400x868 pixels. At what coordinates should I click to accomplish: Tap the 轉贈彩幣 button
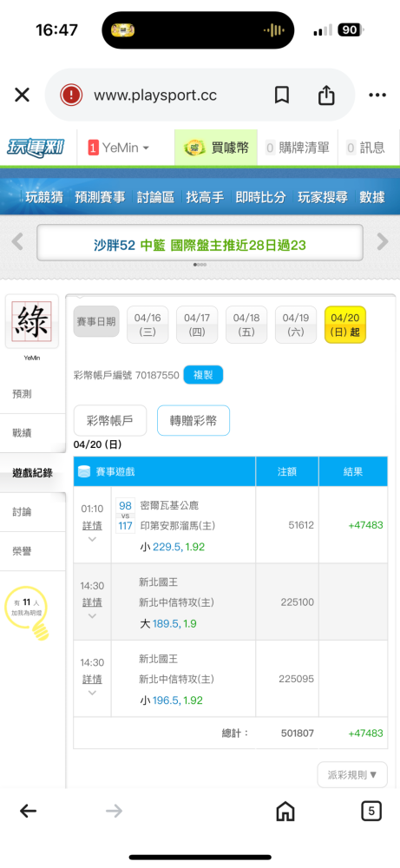click(x=193, y=421)
